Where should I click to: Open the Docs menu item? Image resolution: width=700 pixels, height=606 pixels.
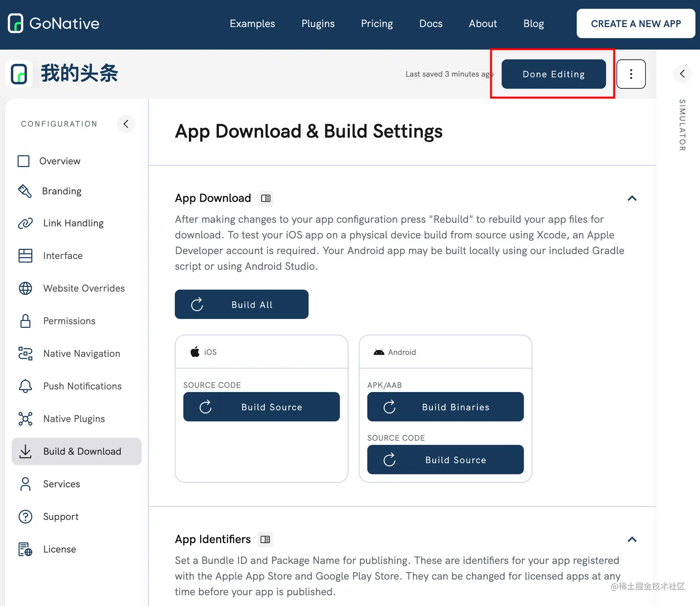431,24
